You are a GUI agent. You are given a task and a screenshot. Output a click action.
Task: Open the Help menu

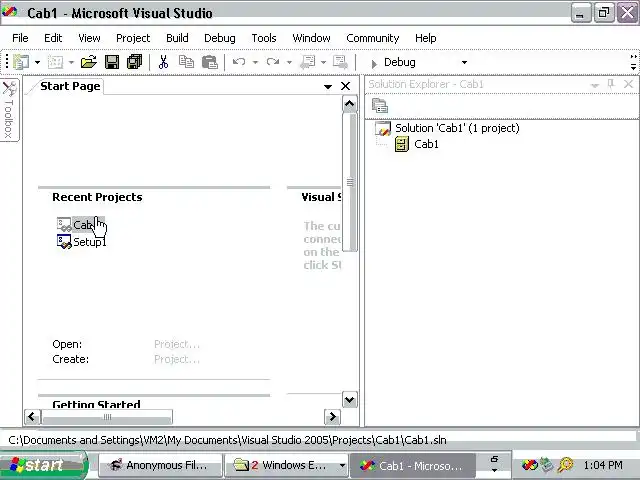click(x=426, y=38)
